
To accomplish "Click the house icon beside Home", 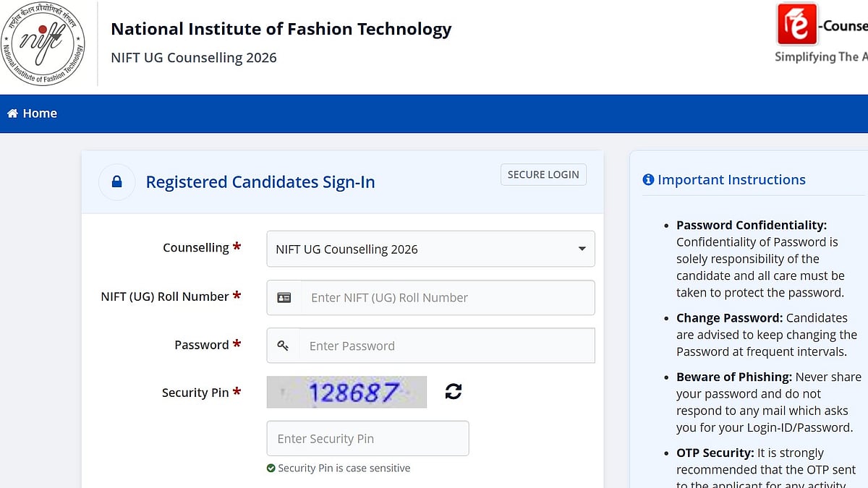I will (x=12, y=114).
